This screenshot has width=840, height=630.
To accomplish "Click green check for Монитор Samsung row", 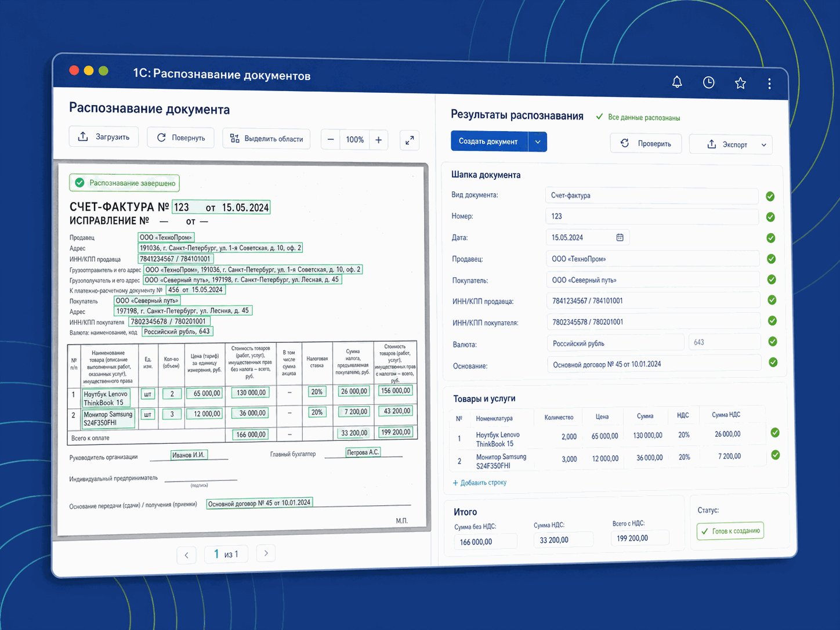I will (776, 455).
